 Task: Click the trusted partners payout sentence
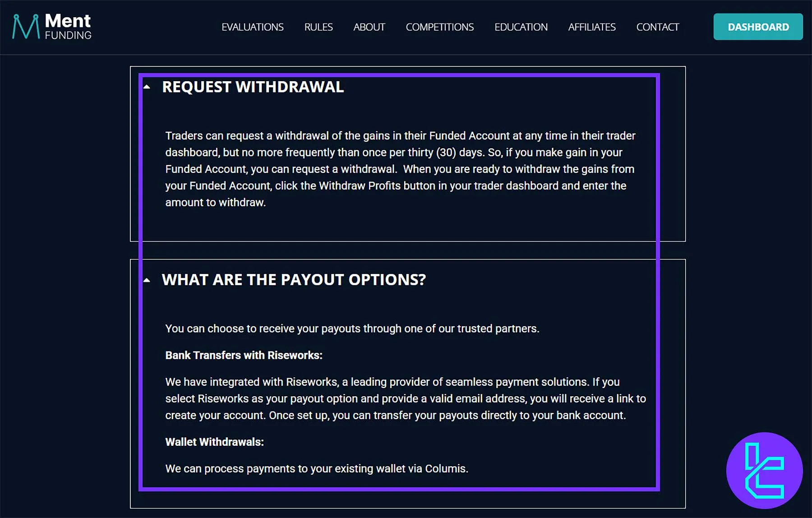tap(352, 328)
